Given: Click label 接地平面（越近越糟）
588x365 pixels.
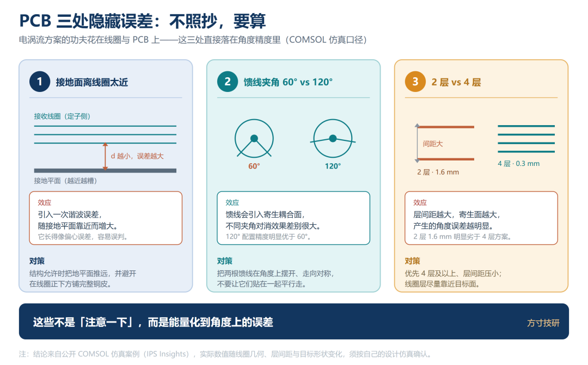Looking at the screenshot, I should click(66, 181).
